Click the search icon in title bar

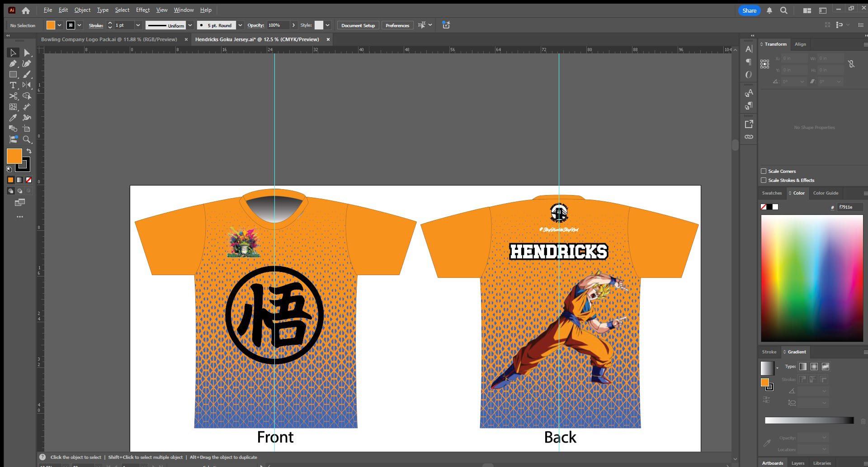coord(784,10)
